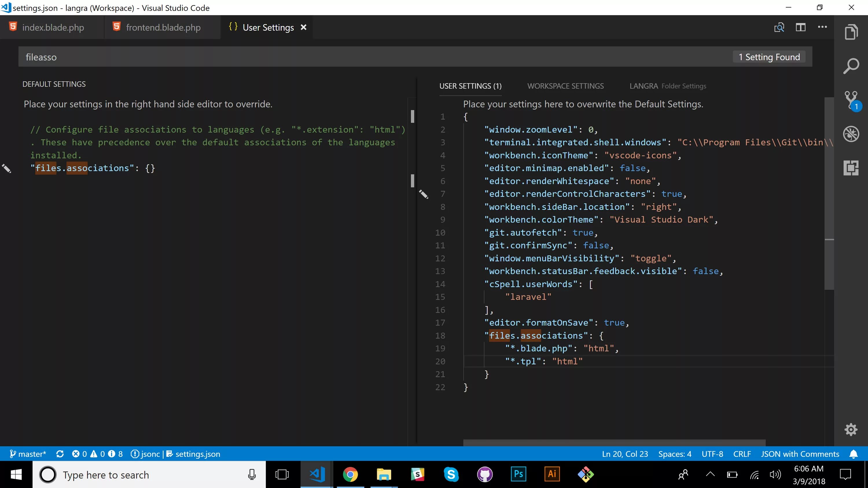
Task: Click the settings.json status bar item
Action: [193, 454]
